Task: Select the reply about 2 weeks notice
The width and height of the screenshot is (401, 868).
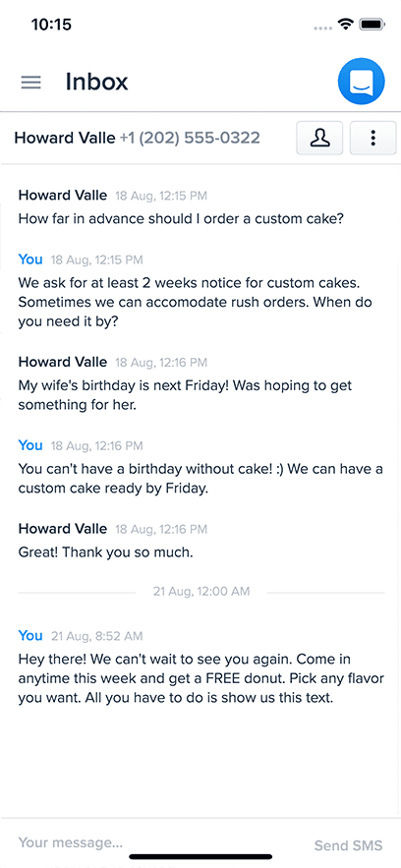Action: point(195,302)
